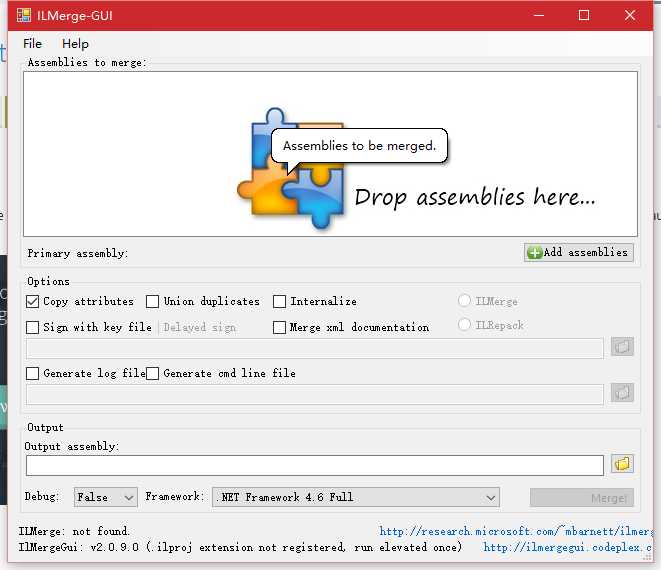Screen dimensions: 661x570
Task: Click the key file path field
Action: coord(314,349)
